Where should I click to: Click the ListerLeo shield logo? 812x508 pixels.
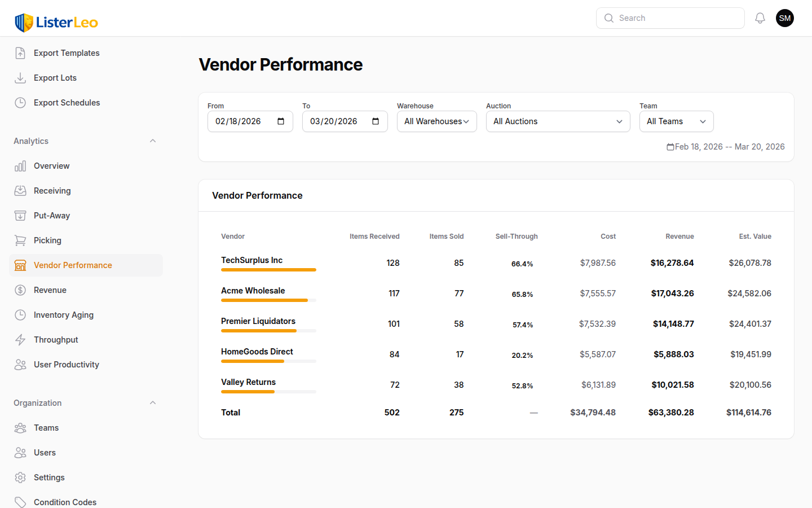tap(24, 23)
